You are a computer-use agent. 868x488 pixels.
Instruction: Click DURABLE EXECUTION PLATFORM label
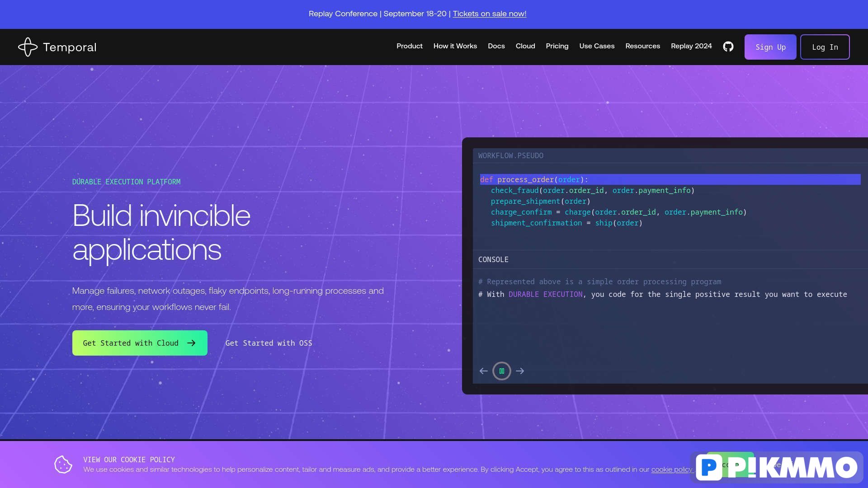126,182
